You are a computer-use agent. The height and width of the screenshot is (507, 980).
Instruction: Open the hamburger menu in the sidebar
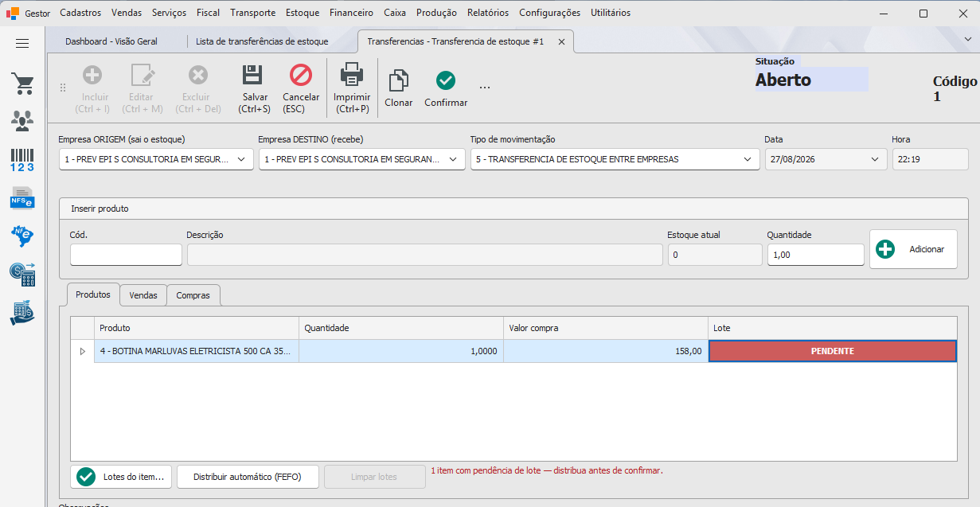[22, 43]
